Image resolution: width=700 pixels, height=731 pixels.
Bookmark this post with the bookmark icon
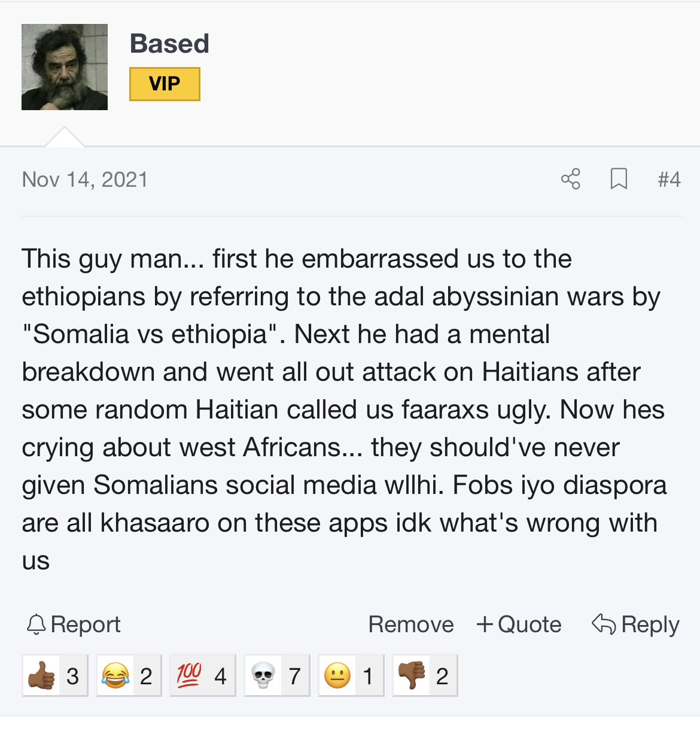(619, 179)
